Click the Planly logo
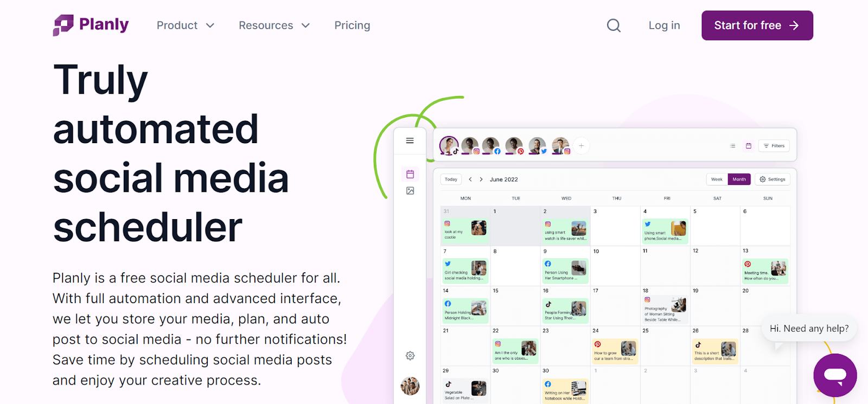Image resolution: width=868 pixels, height=404 pixels. click(x=91, y=25)
